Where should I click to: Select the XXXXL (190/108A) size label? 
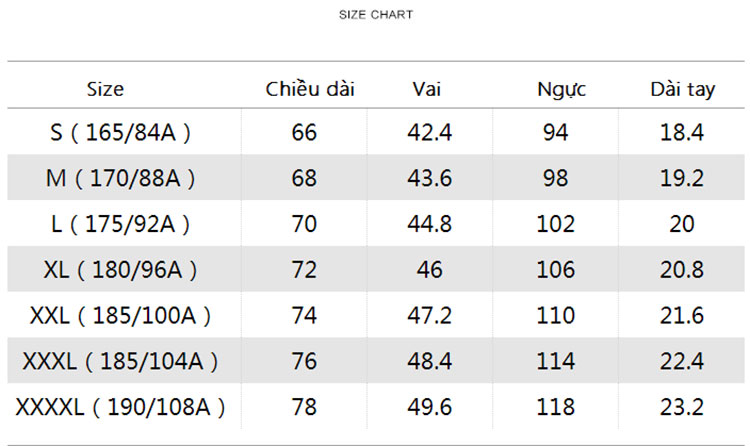click(120, 407)
